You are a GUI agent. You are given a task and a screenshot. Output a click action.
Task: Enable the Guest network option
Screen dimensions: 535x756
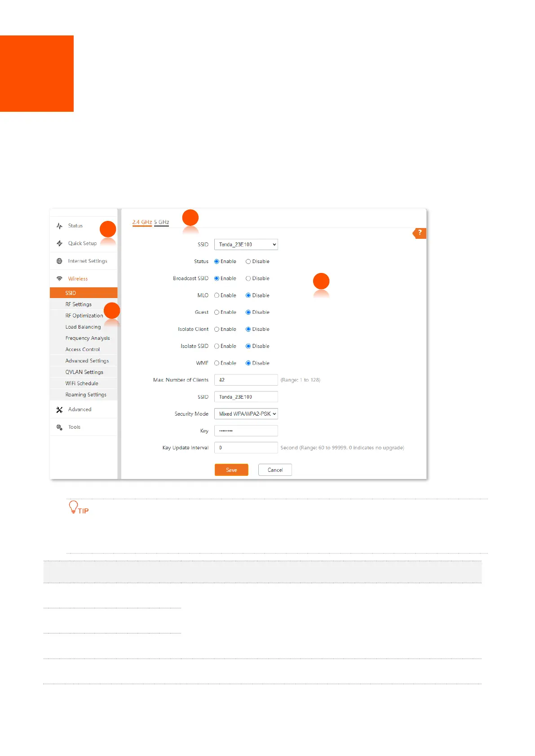pos(217,312)
